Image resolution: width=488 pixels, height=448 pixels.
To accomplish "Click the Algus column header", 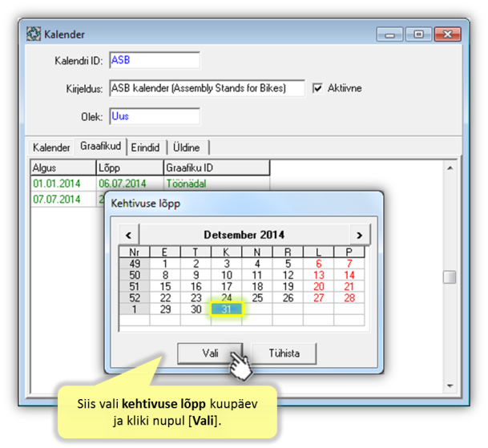I will (x=63, y=167).
